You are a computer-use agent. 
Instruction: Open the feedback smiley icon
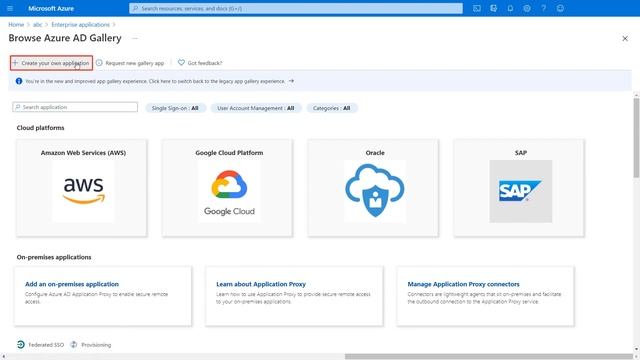560,8
